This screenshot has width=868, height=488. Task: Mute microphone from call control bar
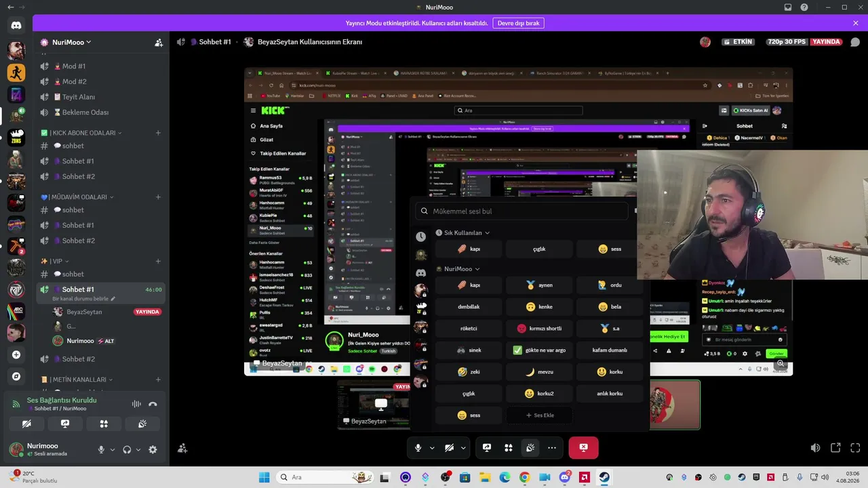point(418,447)
